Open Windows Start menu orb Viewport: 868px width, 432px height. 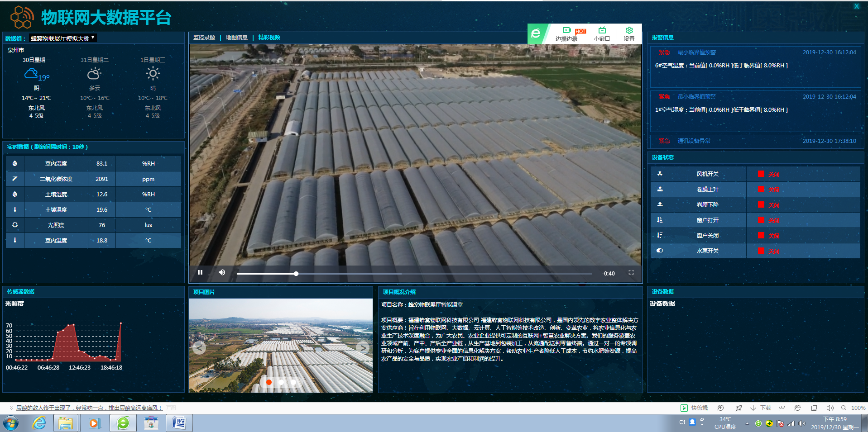point(11,423)
